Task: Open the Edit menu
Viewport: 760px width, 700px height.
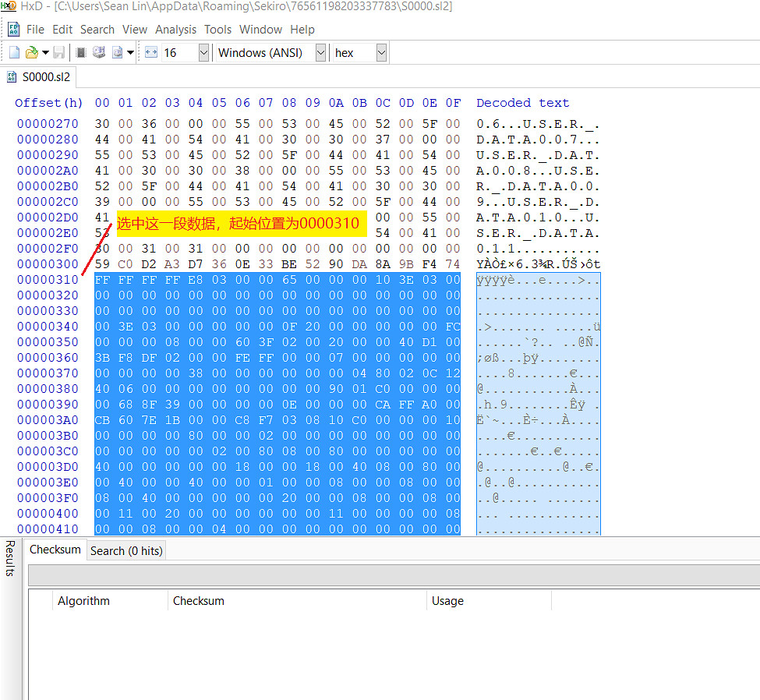Action: tap(62, 30)
